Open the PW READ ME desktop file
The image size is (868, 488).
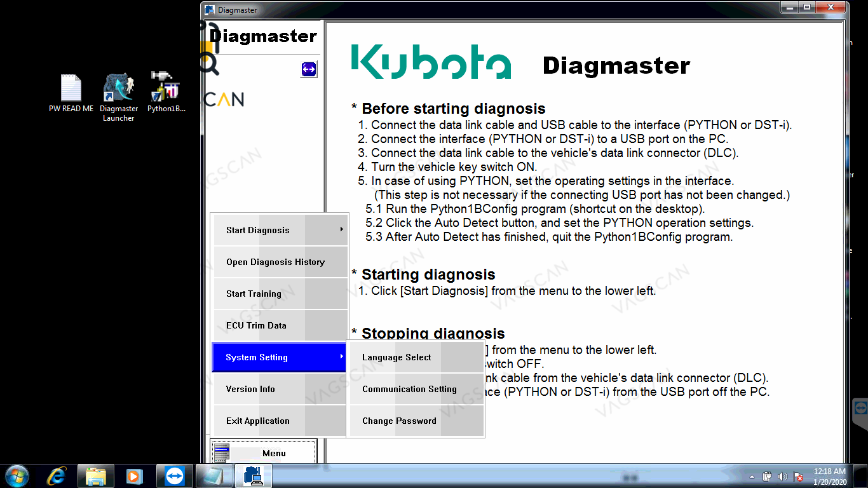click(71, 89)
